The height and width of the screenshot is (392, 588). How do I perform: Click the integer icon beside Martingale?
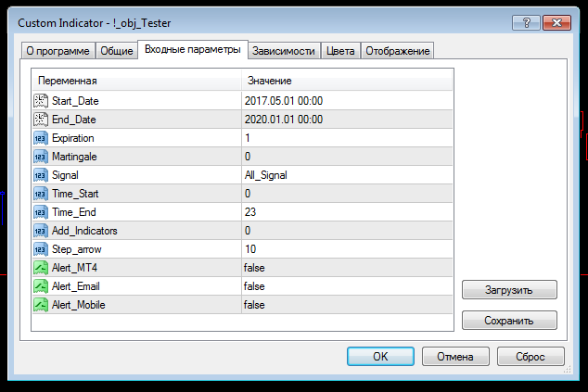41,157
